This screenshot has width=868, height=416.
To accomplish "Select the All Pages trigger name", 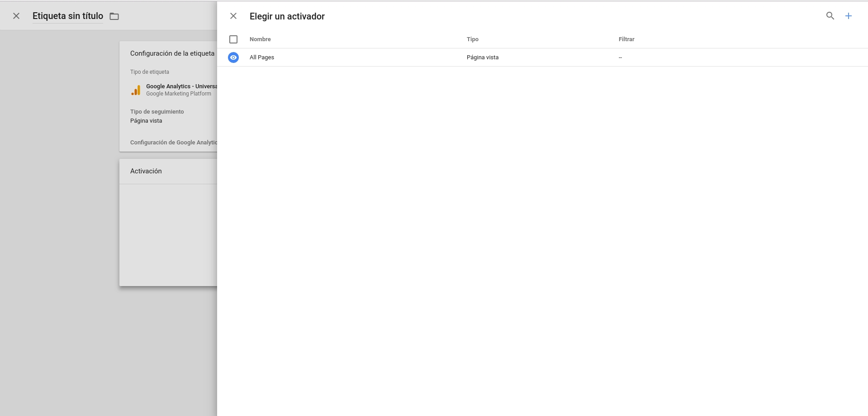I will pos(262,57).
